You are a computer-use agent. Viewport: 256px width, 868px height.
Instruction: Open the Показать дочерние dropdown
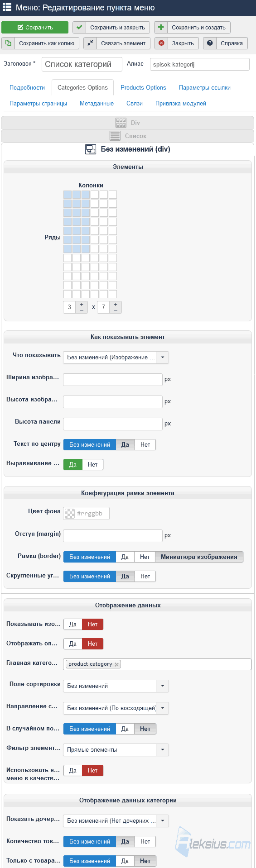116,821
